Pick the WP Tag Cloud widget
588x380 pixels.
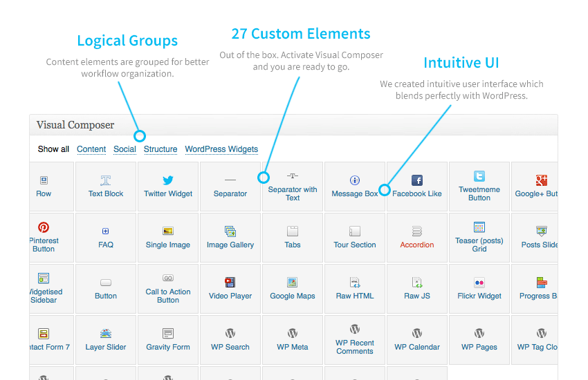[535, 340]
